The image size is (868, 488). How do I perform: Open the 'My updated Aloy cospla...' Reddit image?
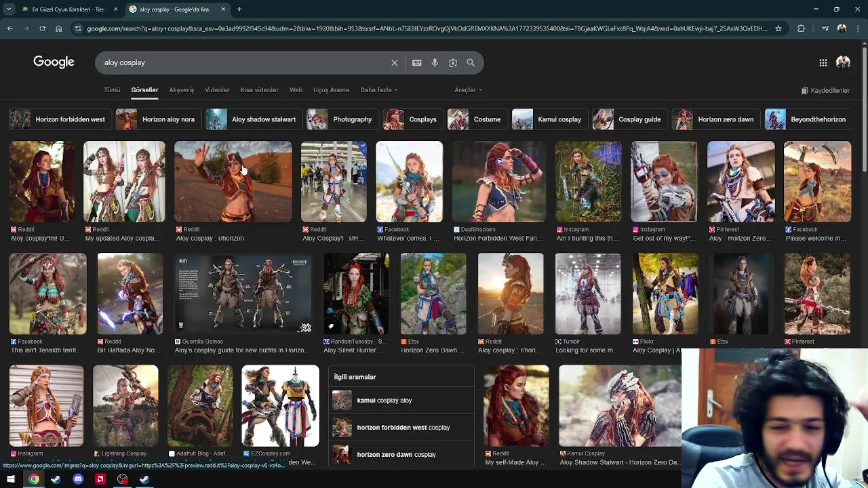(123, 182)
